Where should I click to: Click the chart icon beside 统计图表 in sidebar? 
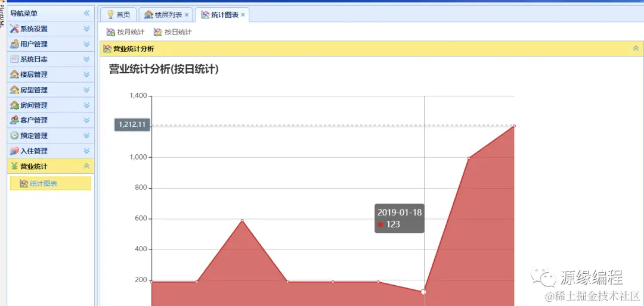pos(24,183)
